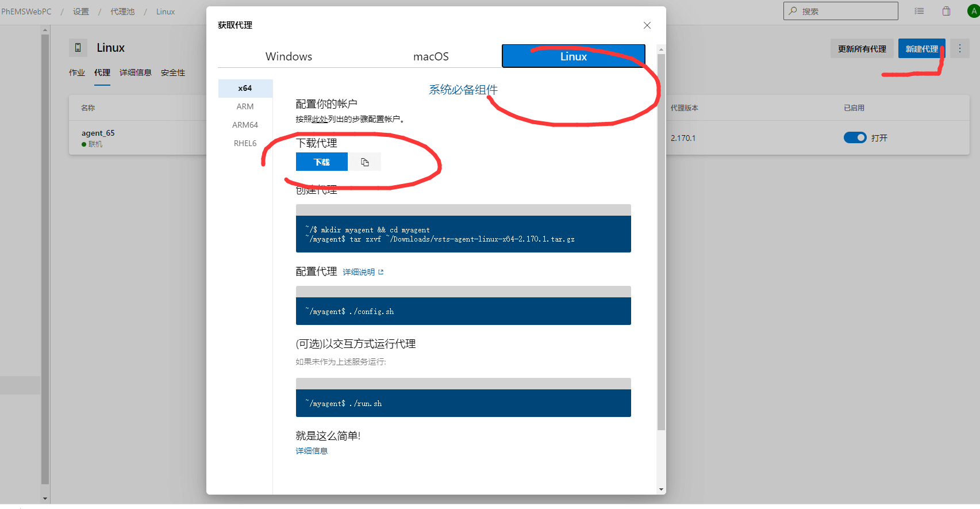Switch to the Windows tab

[289, 56]
